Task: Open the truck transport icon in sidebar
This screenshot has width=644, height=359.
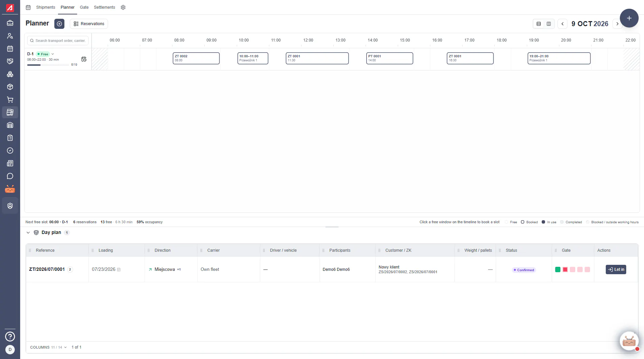Action: (10, 112)
